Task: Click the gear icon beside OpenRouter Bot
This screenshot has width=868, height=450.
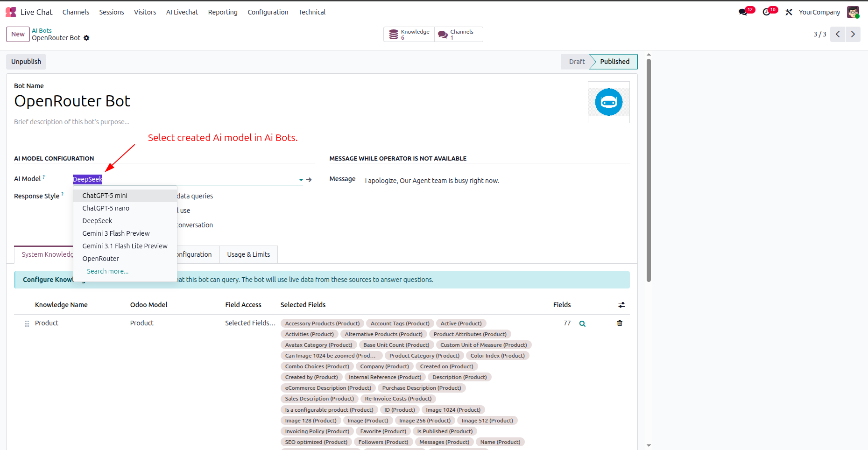Action: pos(86,38)
